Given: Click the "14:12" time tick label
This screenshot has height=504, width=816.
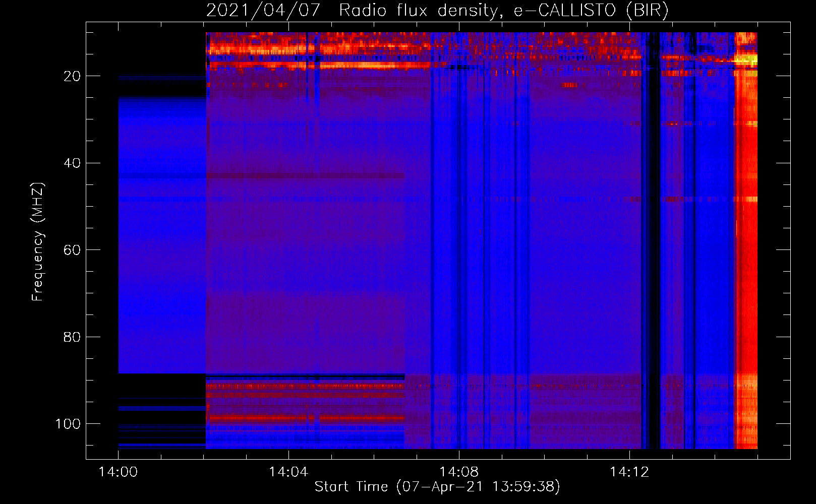Looking at the screenshot, I should point(629,472).
